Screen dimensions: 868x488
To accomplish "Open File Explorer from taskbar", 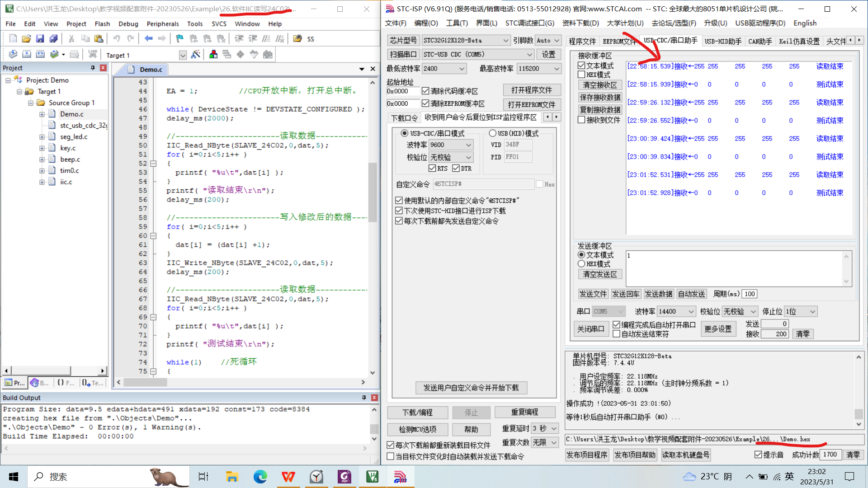I will click(x=232, y=477).
